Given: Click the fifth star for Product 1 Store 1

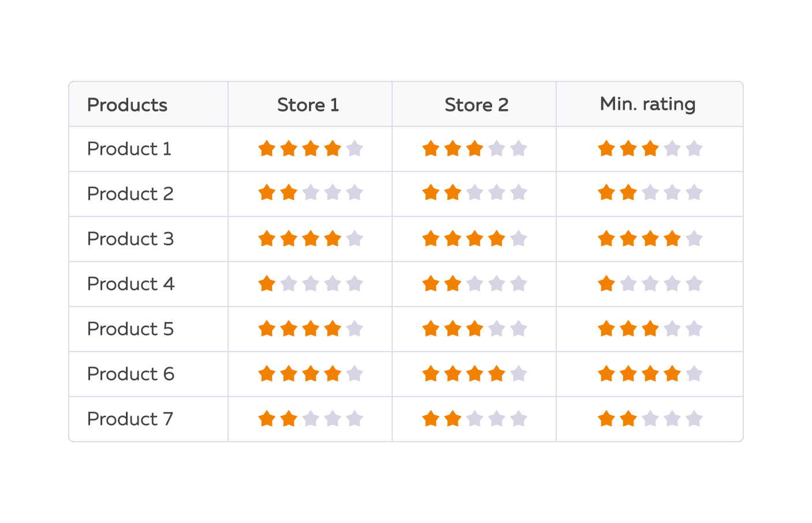Looking at the screenshot, I should (355, 149).
